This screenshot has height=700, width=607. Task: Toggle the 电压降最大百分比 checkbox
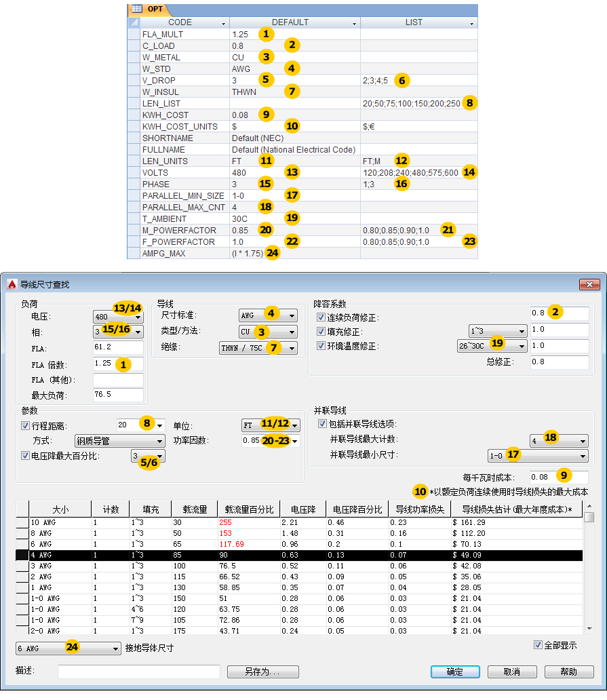pos(26,455)
